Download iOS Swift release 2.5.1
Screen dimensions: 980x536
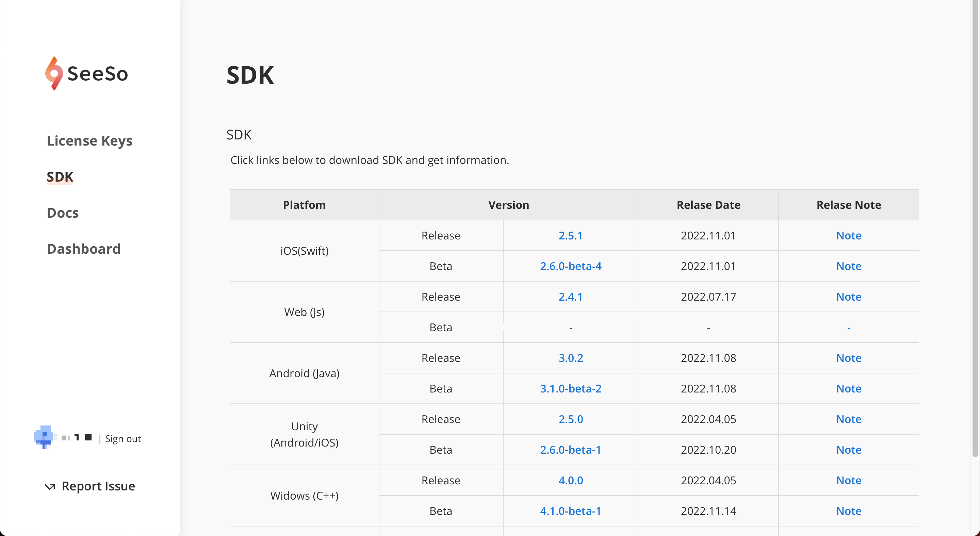(x=570, y=236)
